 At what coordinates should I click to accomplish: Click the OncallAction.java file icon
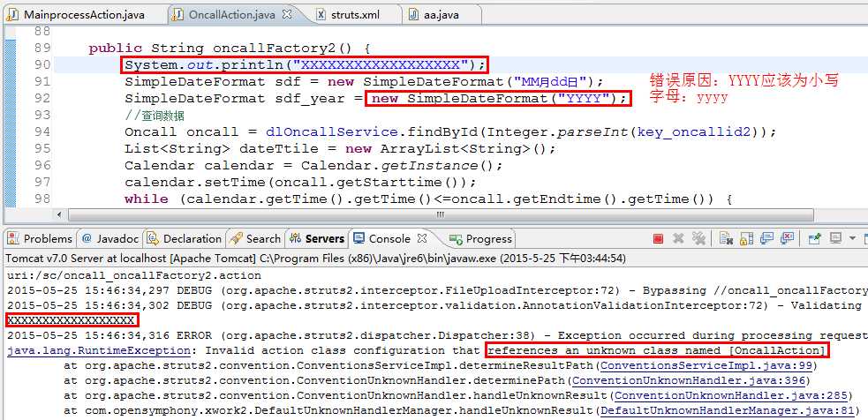(177, 15)
